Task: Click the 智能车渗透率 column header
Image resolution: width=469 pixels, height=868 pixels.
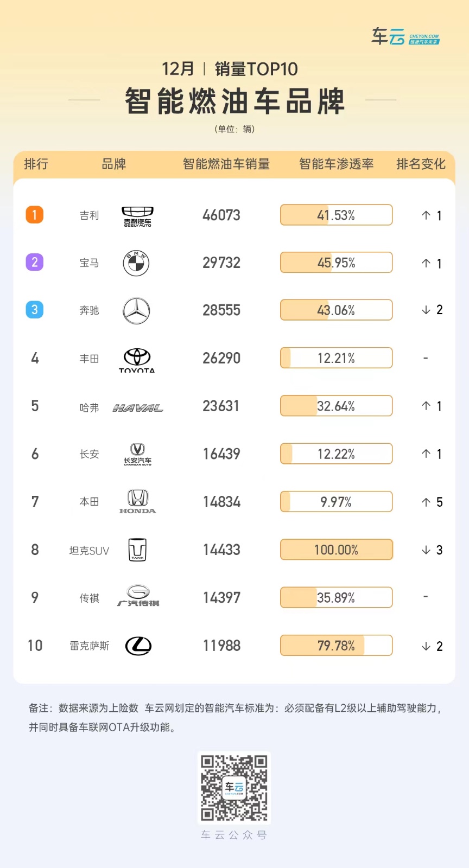Action: click(x=336, y=164)
